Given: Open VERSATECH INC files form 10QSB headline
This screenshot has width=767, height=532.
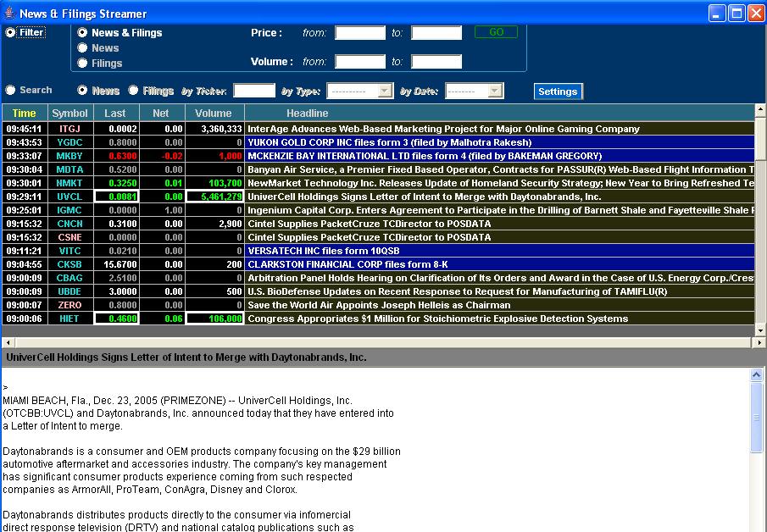Looking at the screenshot, I should coord(499,251).
